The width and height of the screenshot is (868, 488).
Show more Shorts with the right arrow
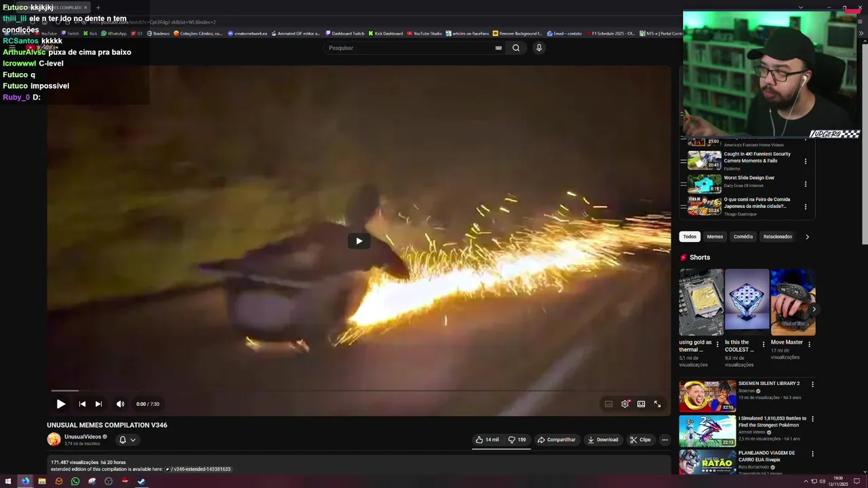pos(814,309)
